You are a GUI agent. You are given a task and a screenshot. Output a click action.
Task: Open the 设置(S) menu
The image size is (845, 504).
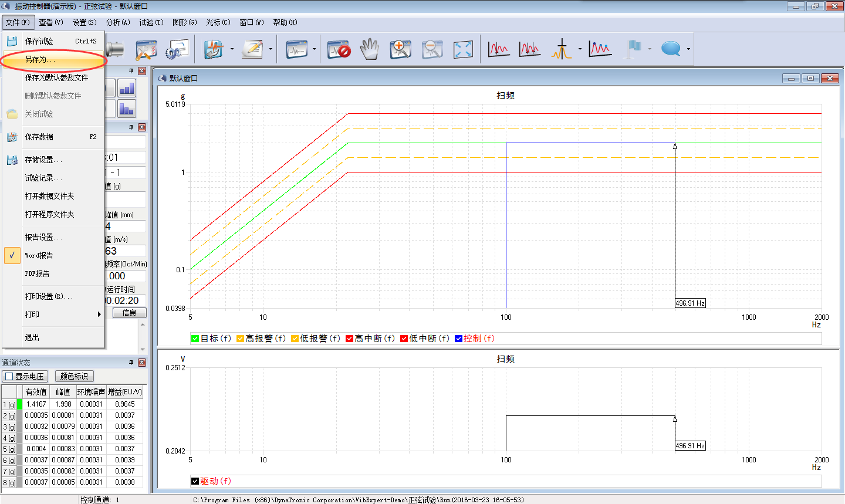pyautogui.click(x=84, y=22)
